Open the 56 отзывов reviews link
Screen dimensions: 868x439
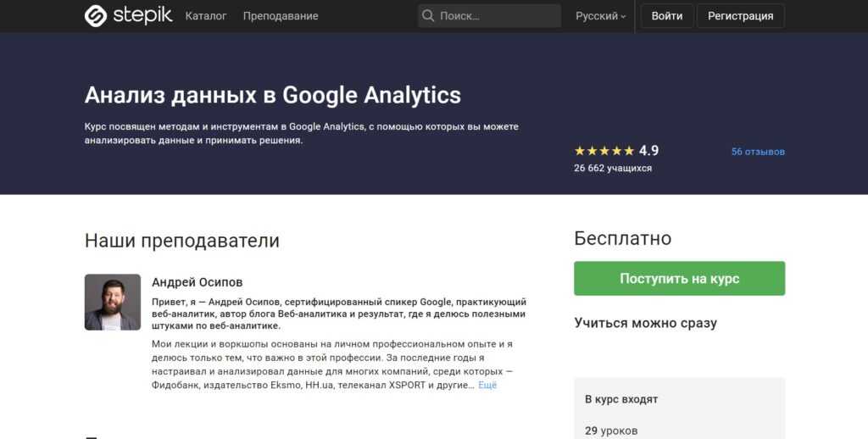coord(758,152)
